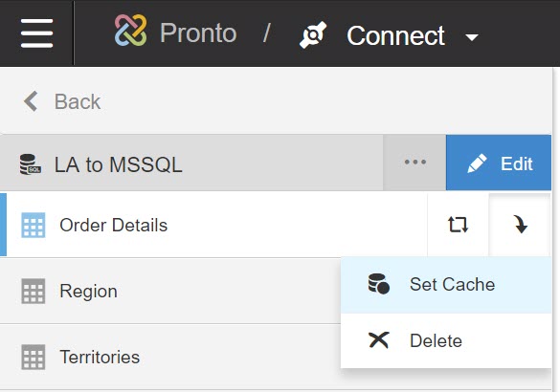Go back using the Back chevron
Screen dimensions: 560x392
point(31,101)
